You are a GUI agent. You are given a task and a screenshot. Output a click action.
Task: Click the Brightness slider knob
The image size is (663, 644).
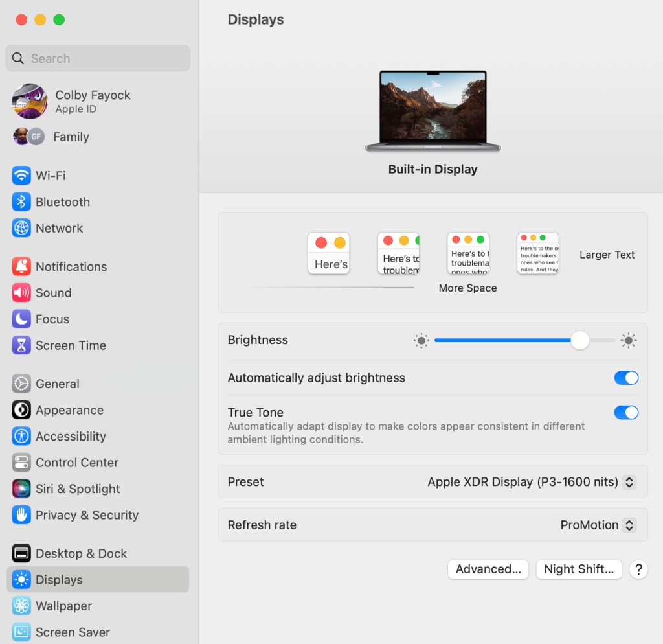point(579,340)
